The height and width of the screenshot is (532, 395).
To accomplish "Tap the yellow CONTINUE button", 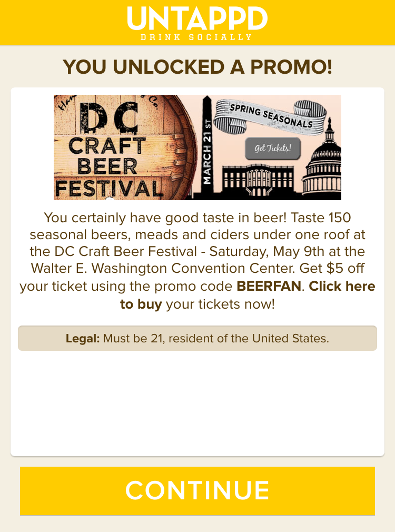I will [x=197, y=490].
